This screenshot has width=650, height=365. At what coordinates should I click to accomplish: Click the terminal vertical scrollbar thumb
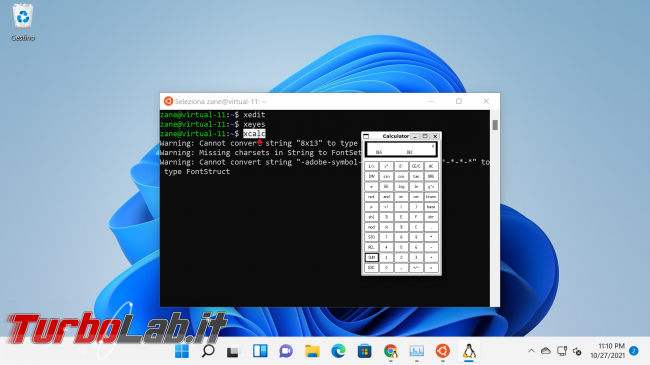tap(495, 125)
